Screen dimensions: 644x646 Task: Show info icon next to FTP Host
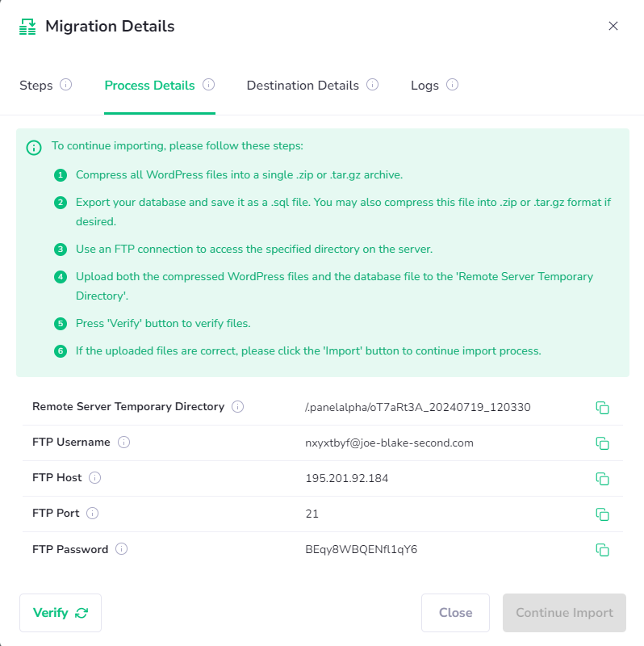point(94,477)
